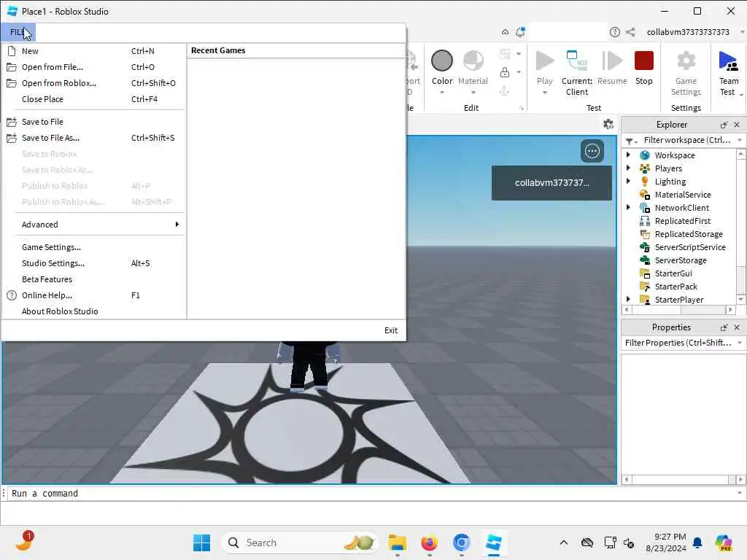Open Game Settings from File menu
This screenshot has width=747, height=560.
point(95,247)
